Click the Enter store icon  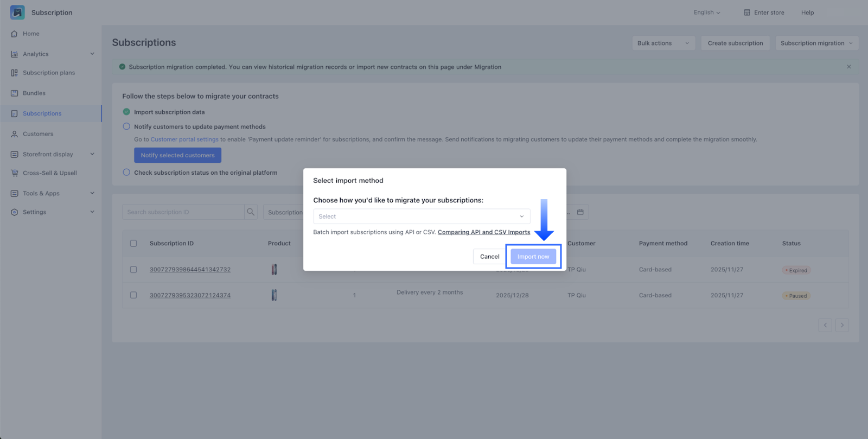tap(747, 12)
